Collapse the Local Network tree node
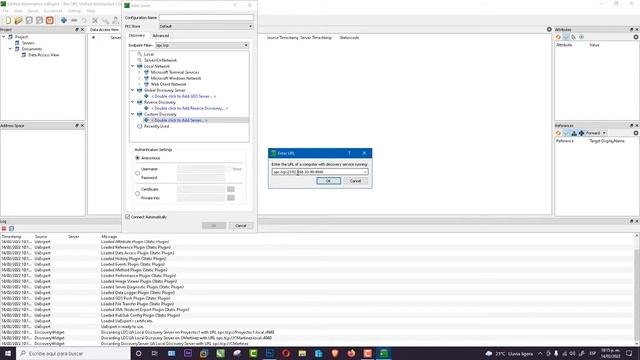Viewport: 640px width, 360px height. click(x=133, y=66)
